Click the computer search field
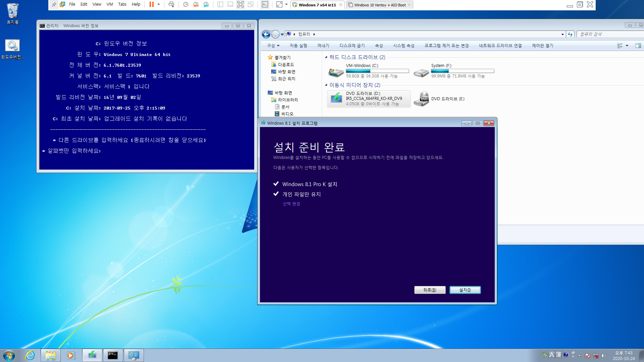 tap(610, 34)
